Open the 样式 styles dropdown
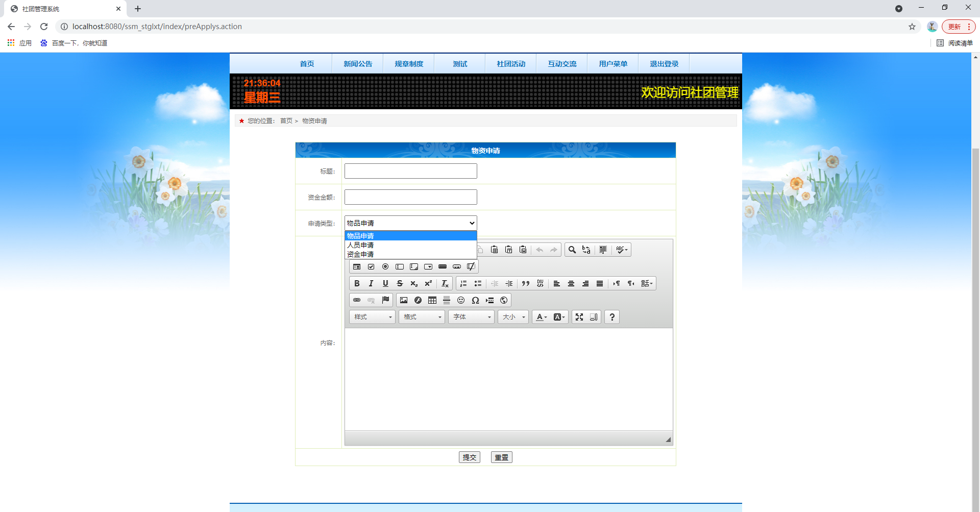 373,317
